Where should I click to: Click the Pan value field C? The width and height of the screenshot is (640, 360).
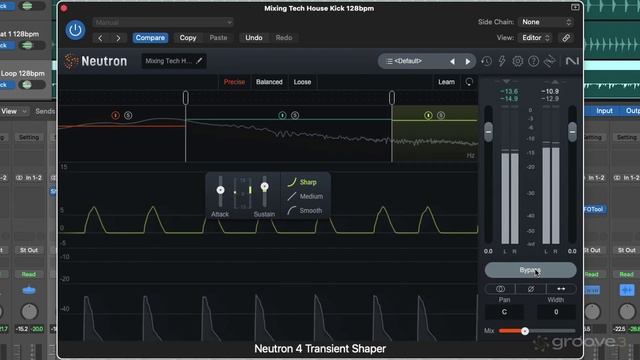504,312
